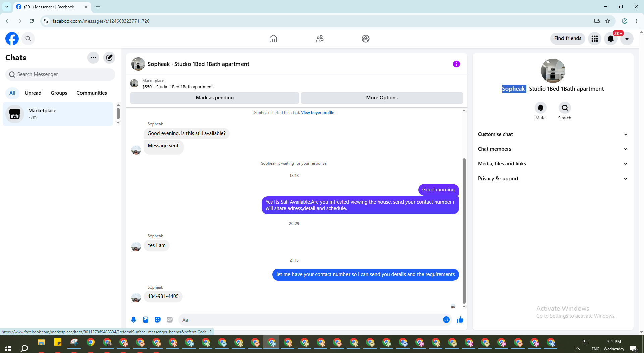Viewport: 644px width, 353px height.
Task: Click the large apartment photo in info panel
Action: 553,71
